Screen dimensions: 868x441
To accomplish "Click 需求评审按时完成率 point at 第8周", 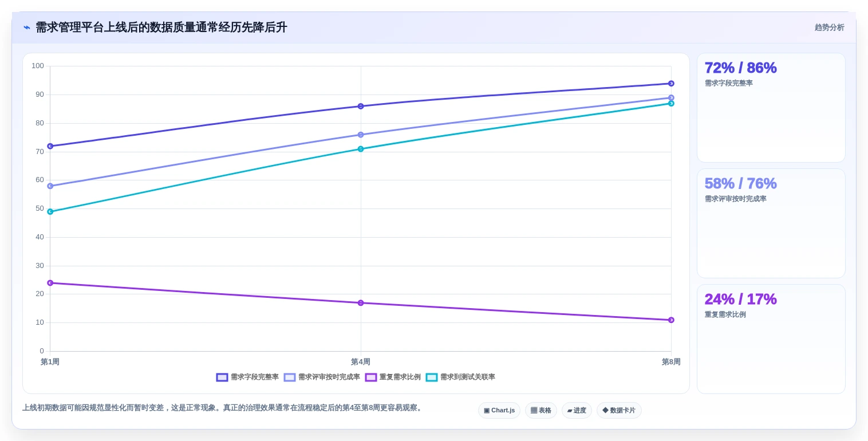I will pos(671,97).
